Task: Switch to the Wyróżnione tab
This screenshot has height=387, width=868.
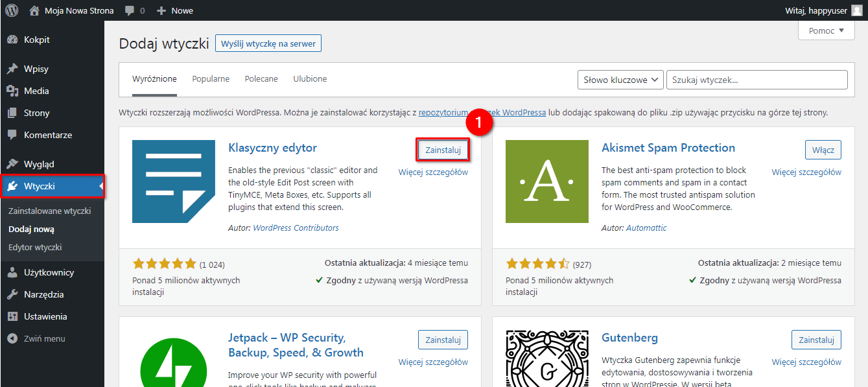Action: pyautogui.click(x=154, y=79)
